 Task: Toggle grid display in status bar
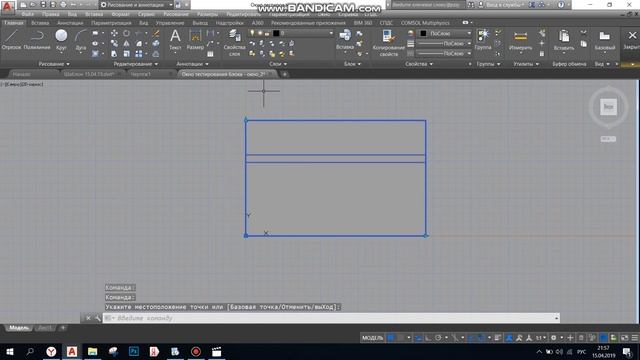[391, 338]
